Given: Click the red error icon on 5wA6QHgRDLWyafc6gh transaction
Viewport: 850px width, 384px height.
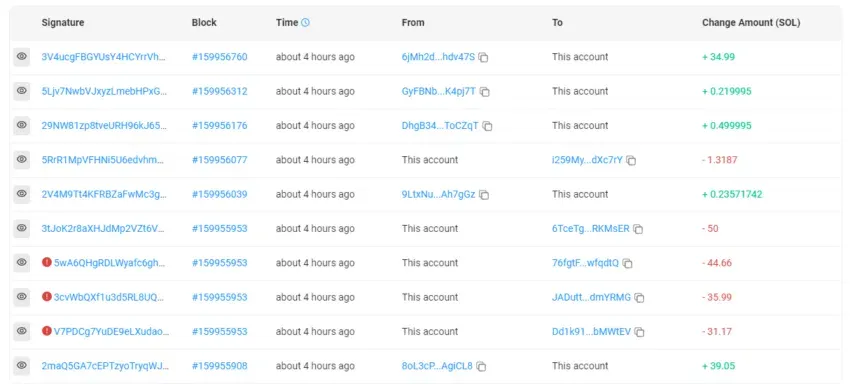Looking at the screenshot, I should tap(47, 263).
